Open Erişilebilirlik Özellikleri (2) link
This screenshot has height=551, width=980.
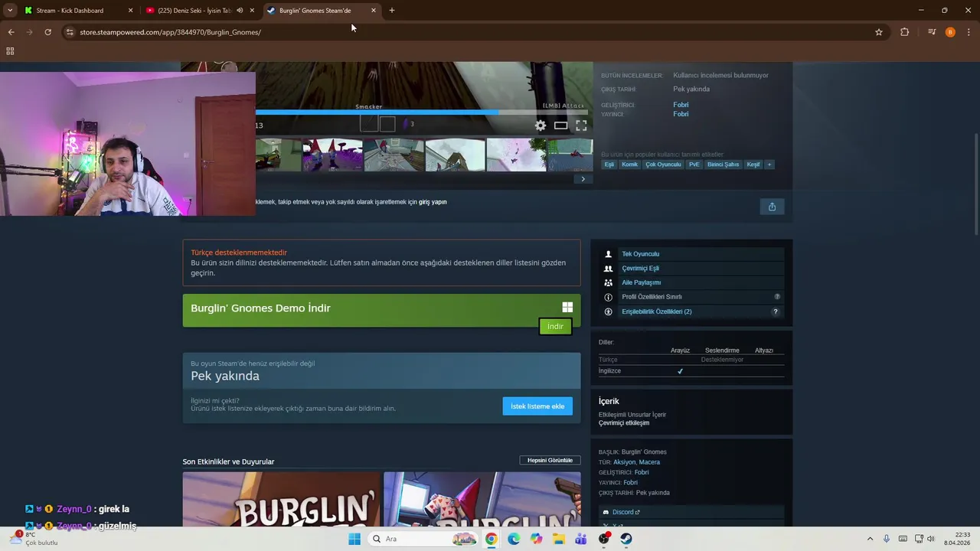656,311
